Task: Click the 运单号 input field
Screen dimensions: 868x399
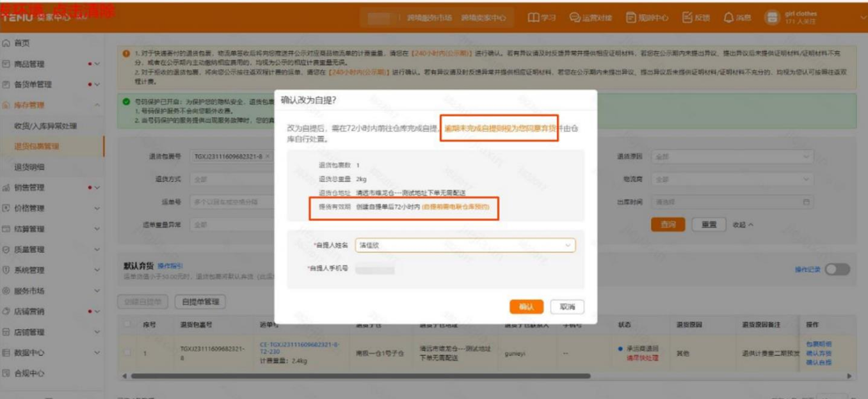Action: [230, 202]
